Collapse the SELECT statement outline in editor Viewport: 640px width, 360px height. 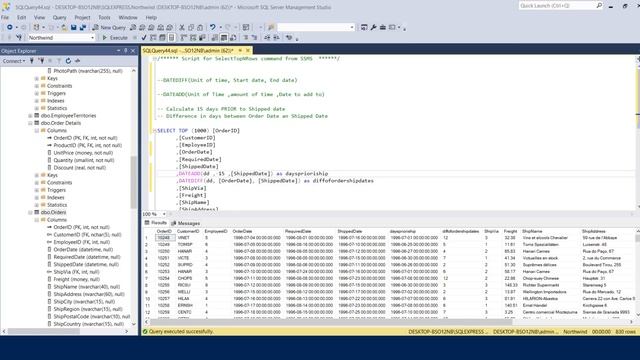pos(154,131)
